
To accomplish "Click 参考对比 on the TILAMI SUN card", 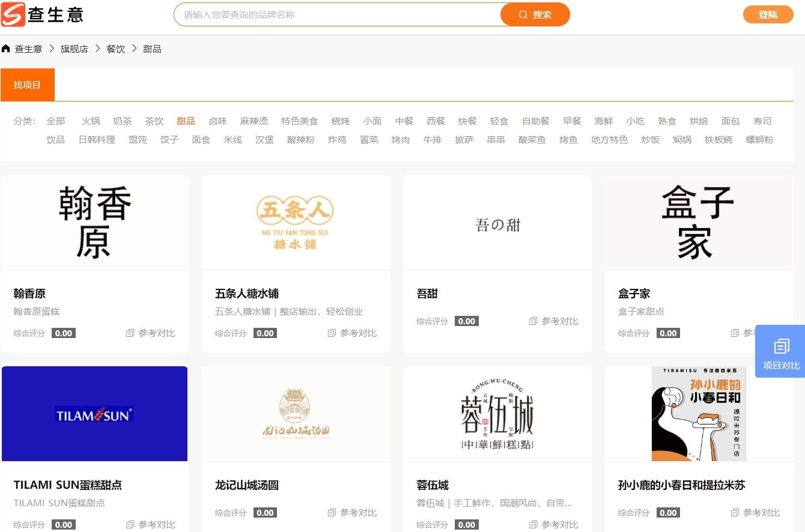I will 151,524.
